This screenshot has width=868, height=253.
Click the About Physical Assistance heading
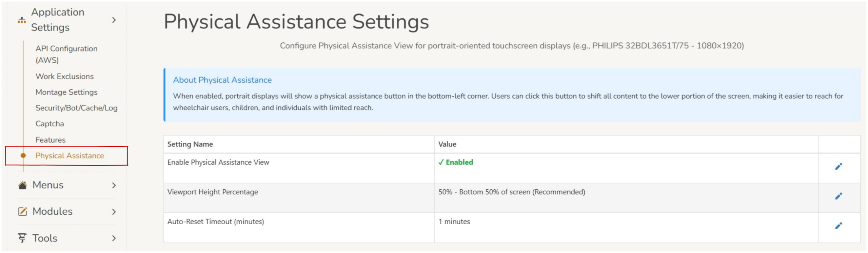(222, 80)
